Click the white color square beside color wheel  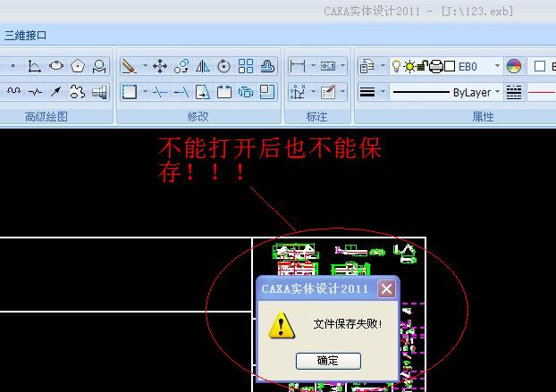(539, 66)
